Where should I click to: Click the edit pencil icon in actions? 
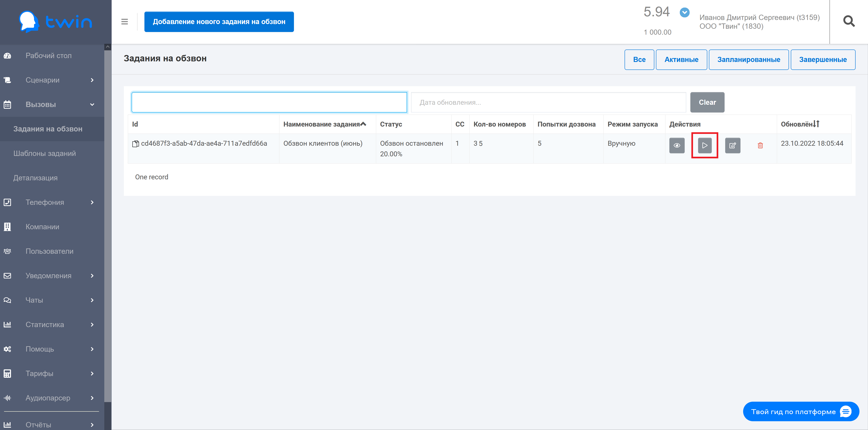[x=733, y=146]
